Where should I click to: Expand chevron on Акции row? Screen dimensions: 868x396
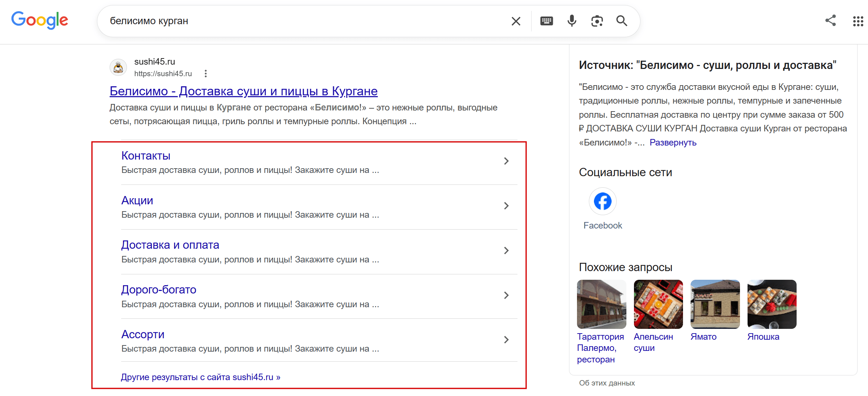506,206
